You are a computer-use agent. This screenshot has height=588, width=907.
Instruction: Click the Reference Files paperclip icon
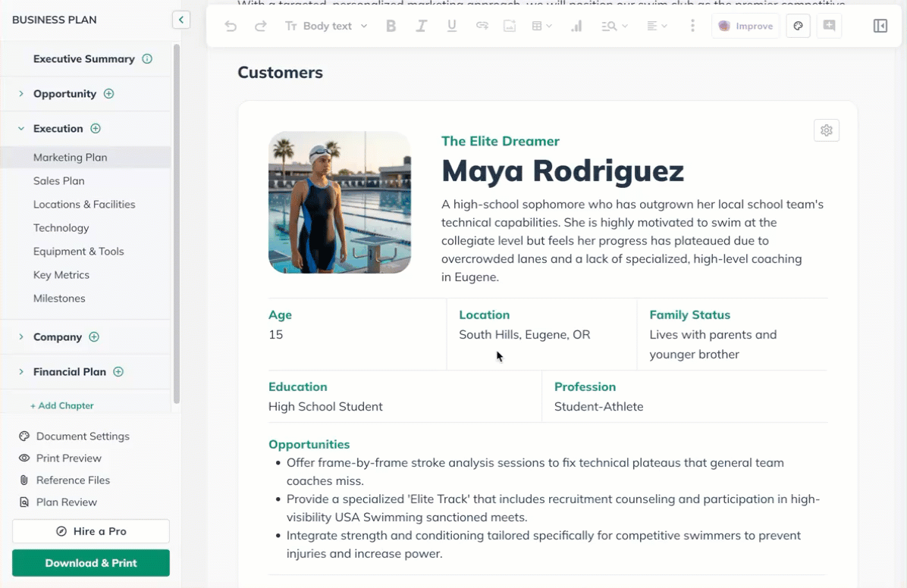point(24,480)
